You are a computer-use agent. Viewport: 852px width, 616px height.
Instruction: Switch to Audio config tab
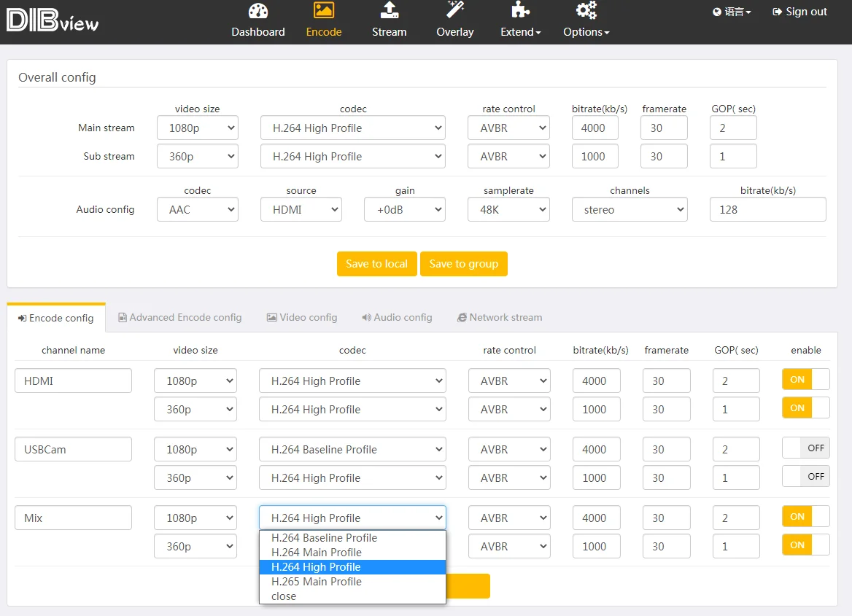point(398,318)
